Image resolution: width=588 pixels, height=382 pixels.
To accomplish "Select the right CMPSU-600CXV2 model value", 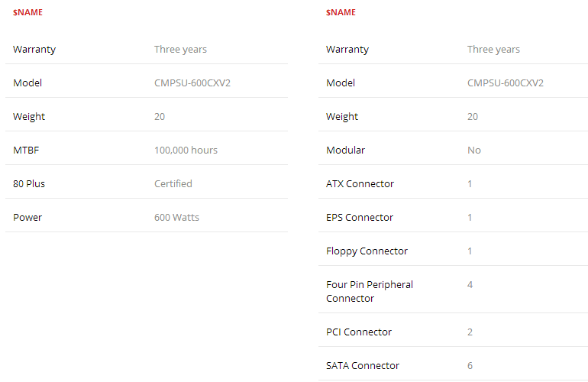I will [506, 83].
